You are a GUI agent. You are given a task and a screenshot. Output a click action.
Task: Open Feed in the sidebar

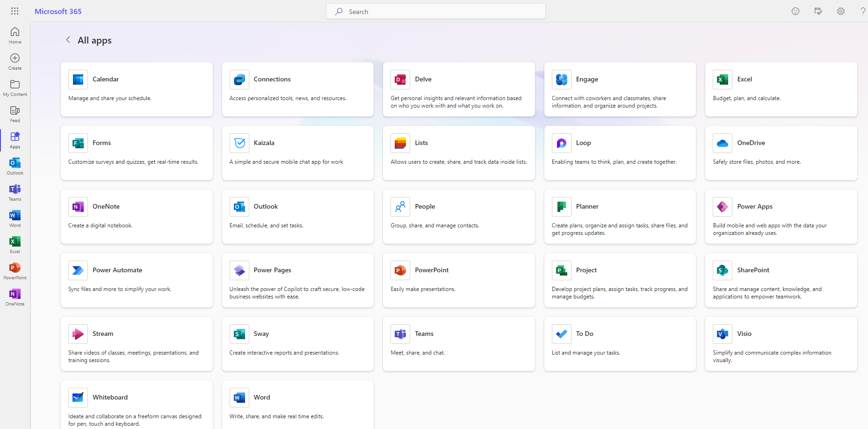[15, 114]
